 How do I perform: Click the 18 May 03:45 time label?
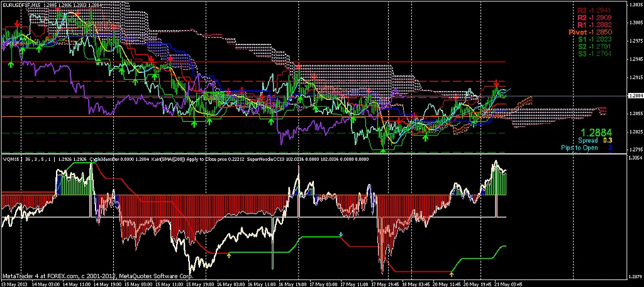[415, 283]
